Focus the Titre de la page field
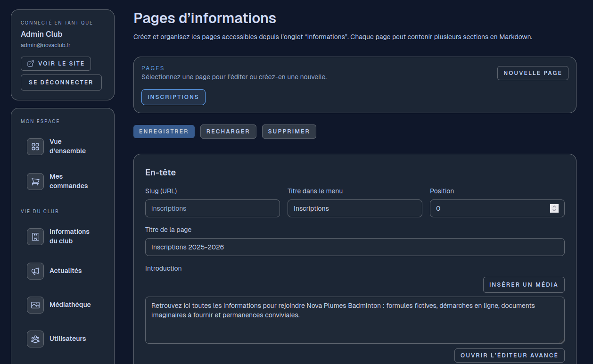Screen dimensions: 593x364 pos(354,247)
